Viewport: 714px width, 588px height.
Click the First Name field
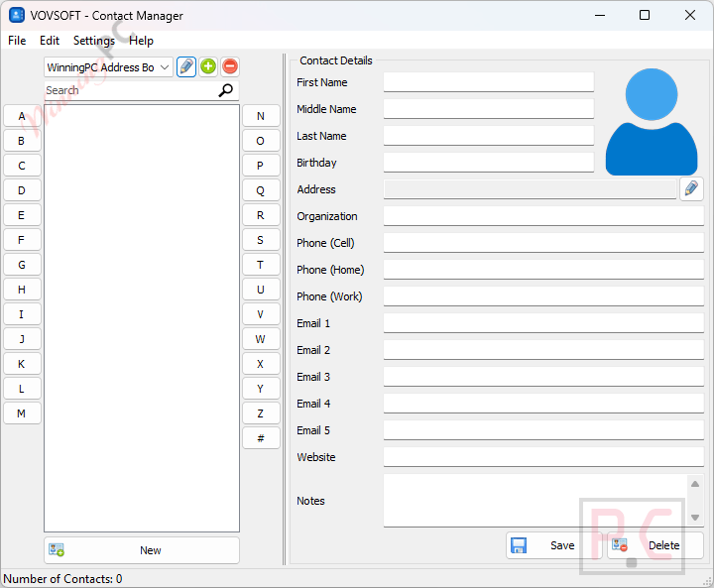tap(489, 82)
